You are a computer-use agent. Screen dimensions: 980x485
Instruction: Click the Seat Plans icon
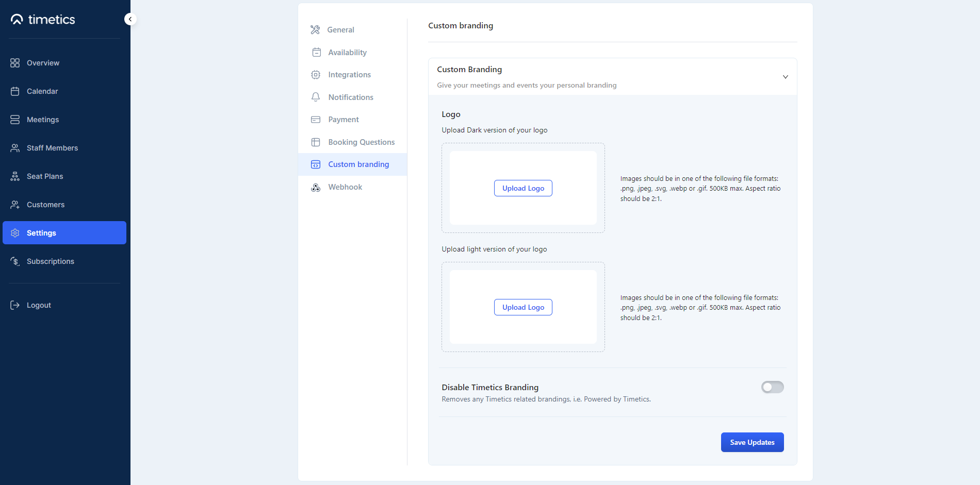[15, 176]
